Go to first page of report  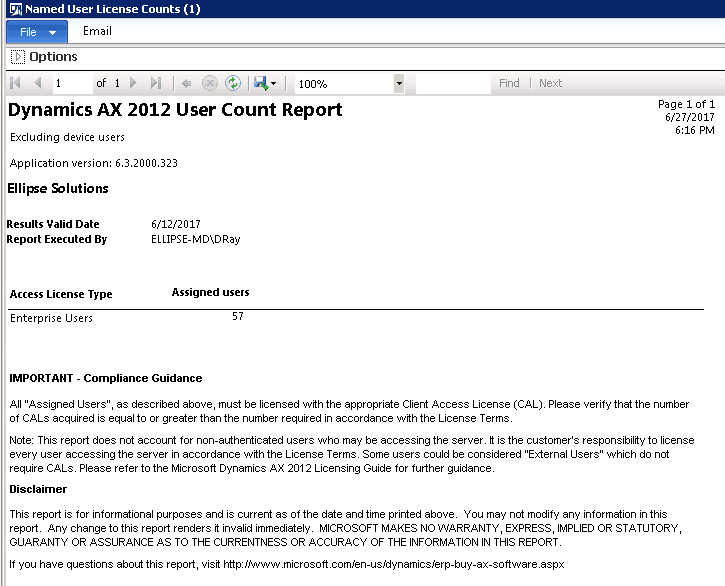pos(15,83)
